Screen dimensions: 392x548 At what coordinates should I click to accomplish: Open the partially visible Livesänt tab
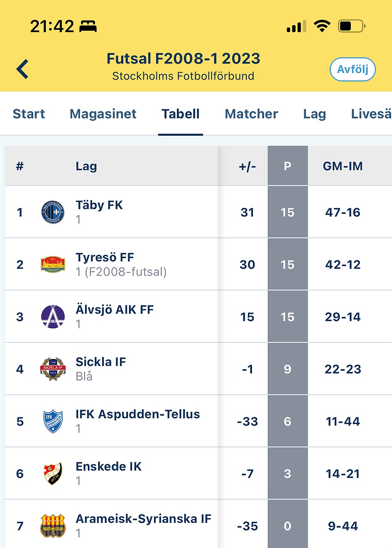(371, 114)
